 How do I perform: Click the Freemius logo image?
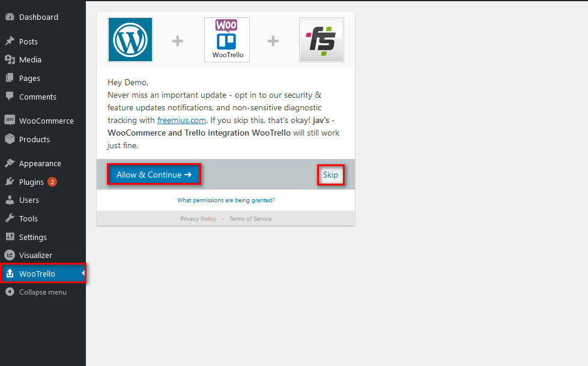coord(321,40)
